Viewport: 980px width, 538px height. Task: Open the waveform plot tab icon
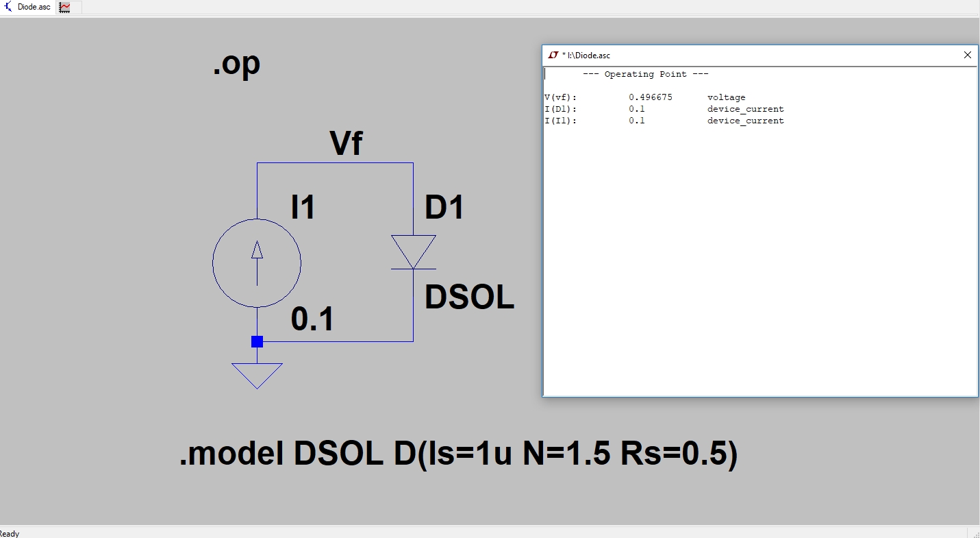click(x=65, y=7)
